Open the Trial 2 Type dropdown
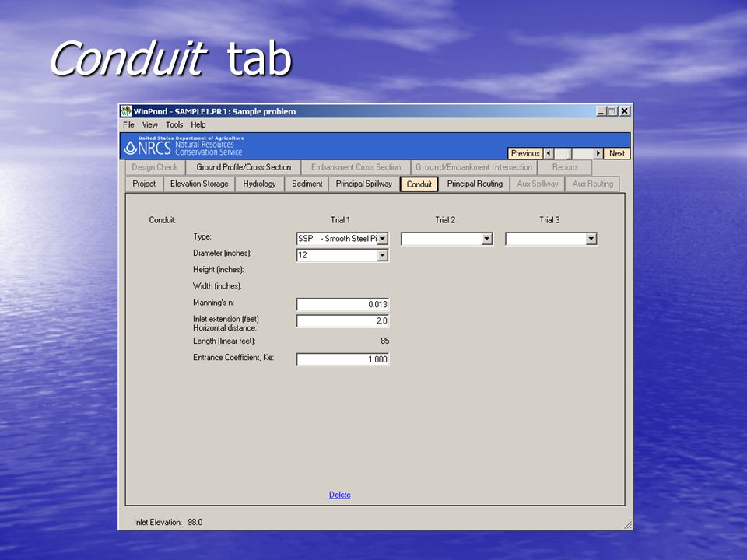Image resolution: width=747 pixels, height=560 pixels. [x=486, y=239]
